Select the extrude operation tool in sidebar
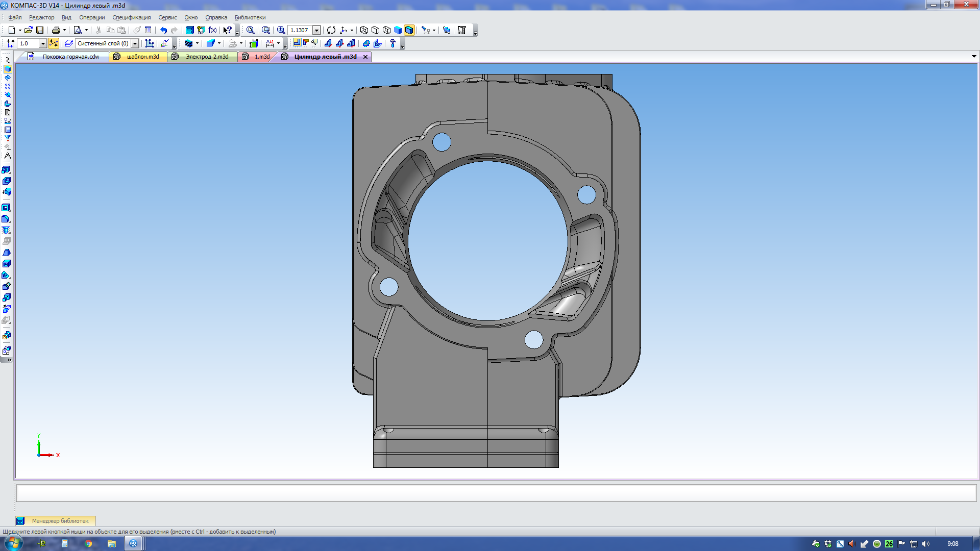 6,170
